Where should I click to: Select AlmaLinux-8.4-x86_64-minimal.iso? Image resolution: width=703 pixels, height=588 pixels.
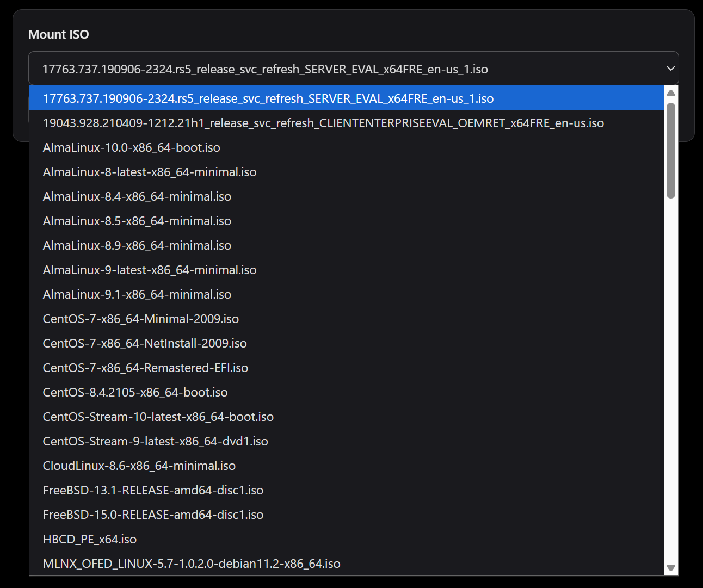pyautogui.click(x=347, y=196)
